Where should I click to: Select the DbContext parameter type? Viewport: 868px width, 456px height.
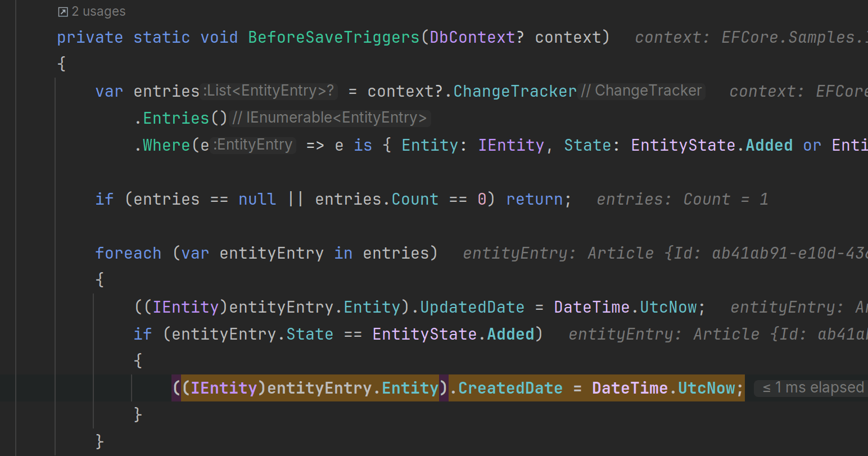(x=472, y=38)
